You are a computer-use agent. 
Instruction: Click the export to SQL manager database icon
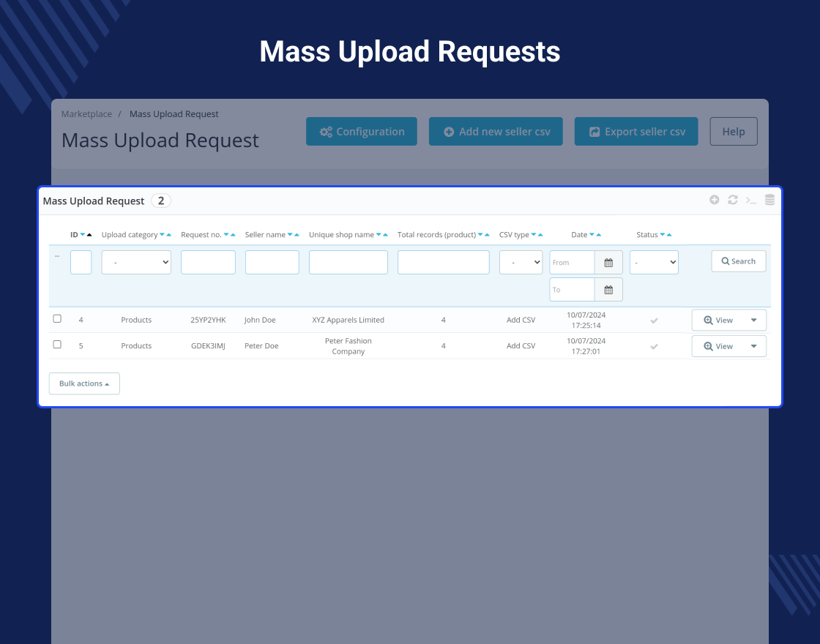(769, 200)
